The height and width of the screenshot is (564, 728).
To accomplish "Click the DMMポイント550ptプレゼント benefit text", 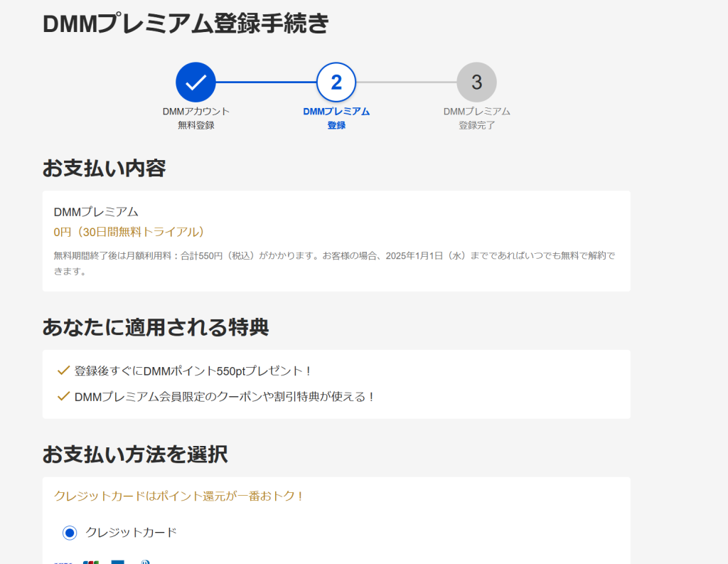I will 193,371.
